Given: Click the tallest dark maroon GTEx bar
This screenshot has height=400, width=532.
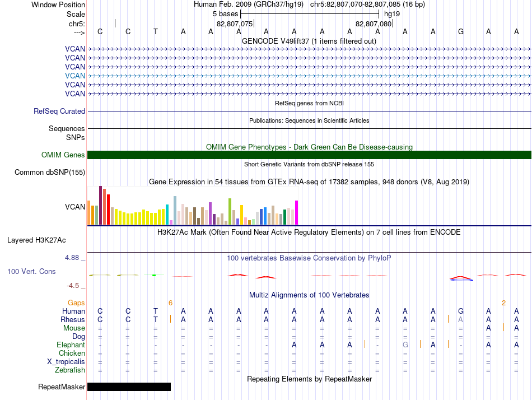Looking at the screenshot, I should point(100,205).
